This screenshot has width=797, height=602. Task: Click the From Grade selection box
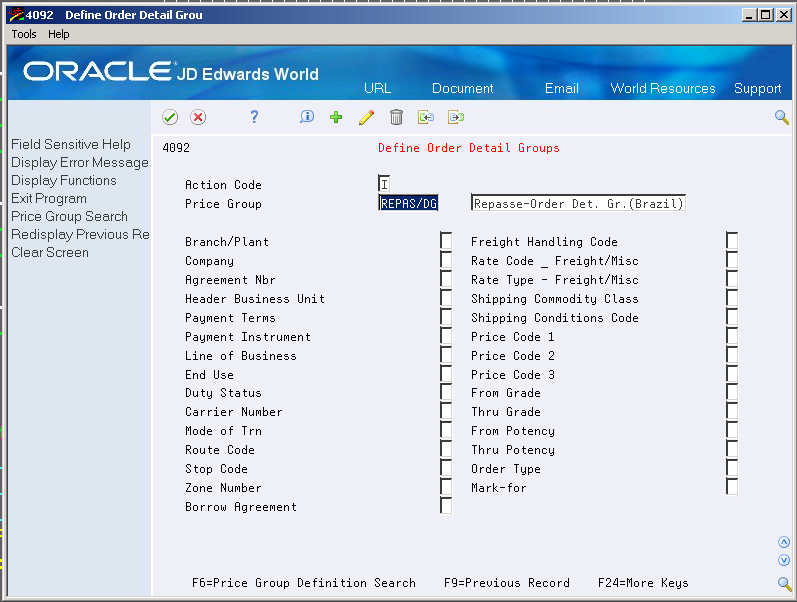pos(732,392)
